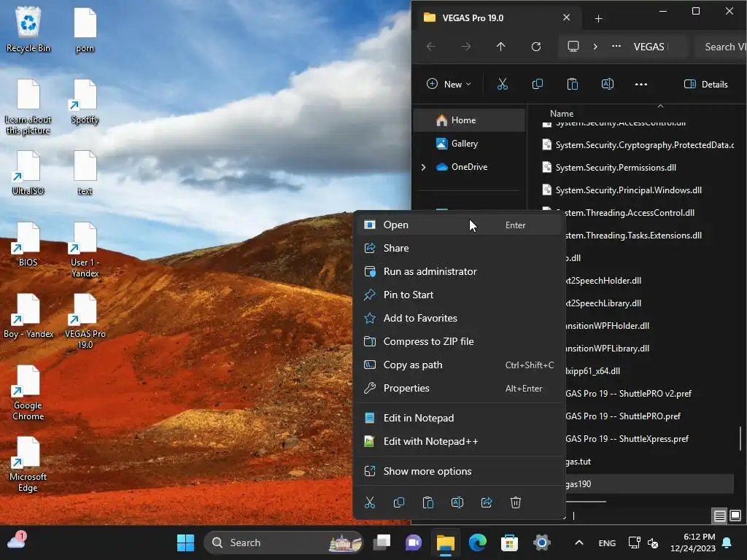Select the UltraISO desktop shortcut
The image size is (747, 560).
pyautogui.click(x=28, y=174)
